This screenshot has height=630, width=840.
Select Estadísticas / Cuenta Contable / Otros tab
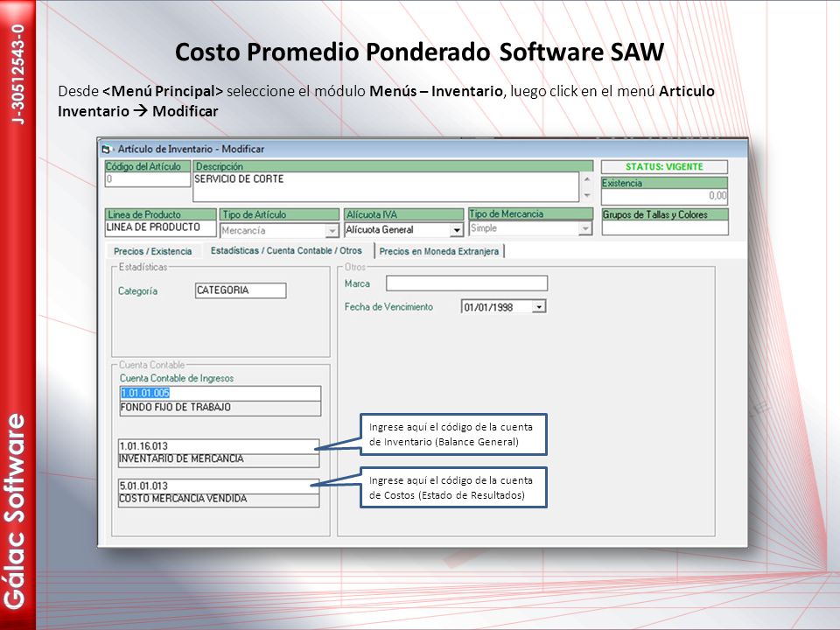286,251
